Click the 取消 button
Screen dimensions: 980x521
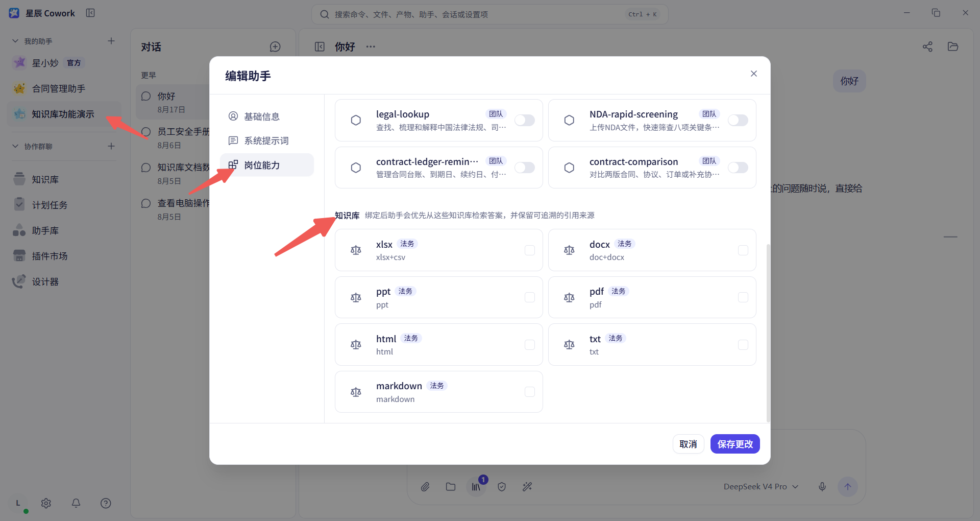coord(688,444)
